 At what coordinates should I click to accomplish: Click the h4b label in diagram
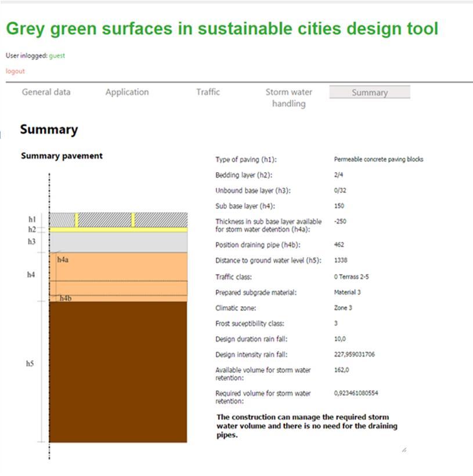click(66, 299)
